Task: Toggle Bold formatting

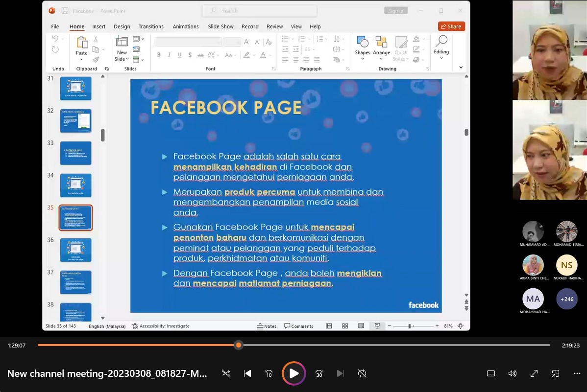Action: (x=159, y=55)
